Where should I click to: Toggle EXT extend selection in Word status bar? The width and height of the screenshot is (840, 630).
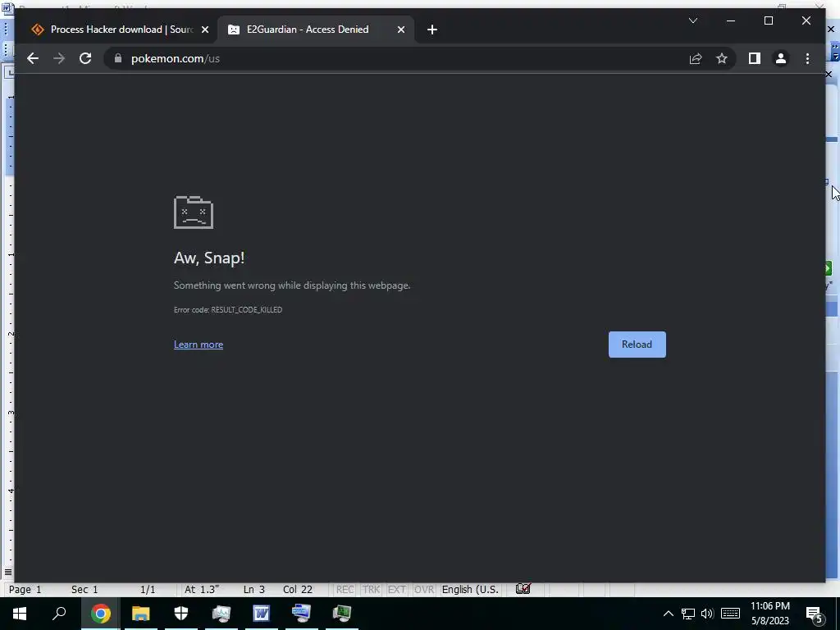[396, 589]
